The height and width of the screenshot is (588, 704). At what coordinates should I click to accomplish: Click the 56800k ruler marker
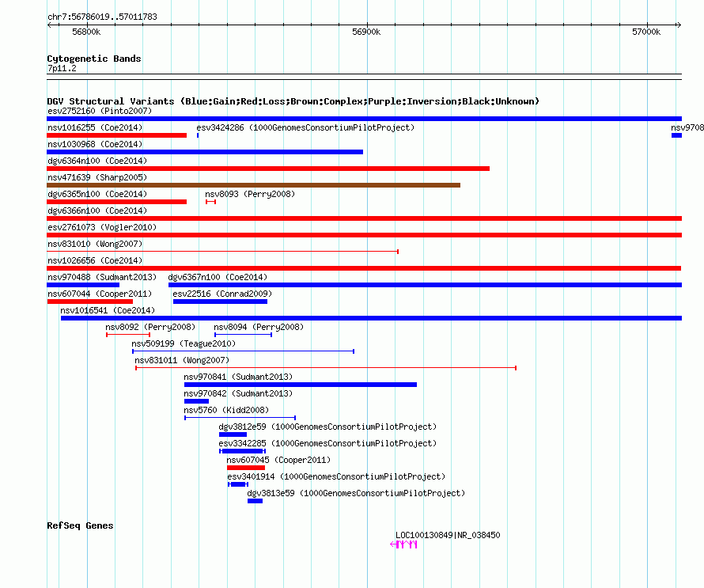(x=86, y=32)
